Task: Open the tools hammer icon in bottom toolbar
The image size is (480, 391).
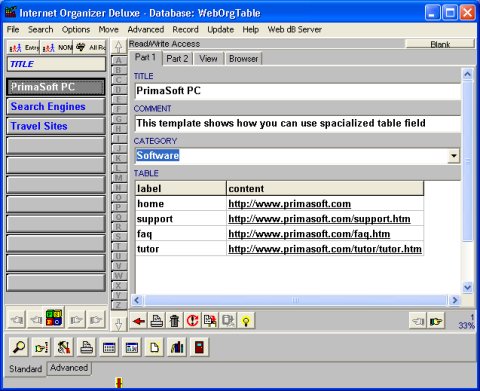Action: click(64, 347)
